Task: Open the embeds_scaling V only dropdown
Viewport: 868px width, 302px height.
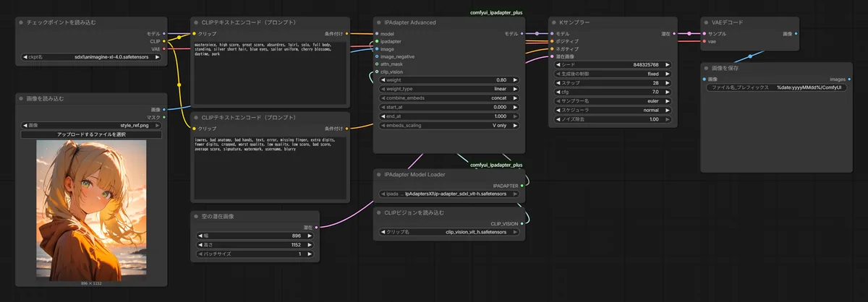Action: click(449, 125)
